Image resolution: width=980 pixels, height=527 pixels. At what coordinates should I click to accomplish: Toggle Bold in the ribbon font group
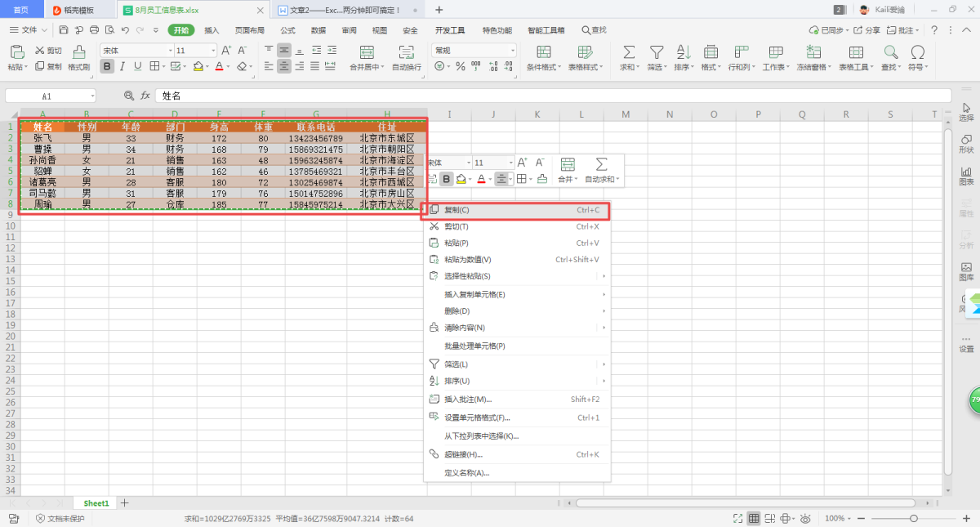coord(107,66)
